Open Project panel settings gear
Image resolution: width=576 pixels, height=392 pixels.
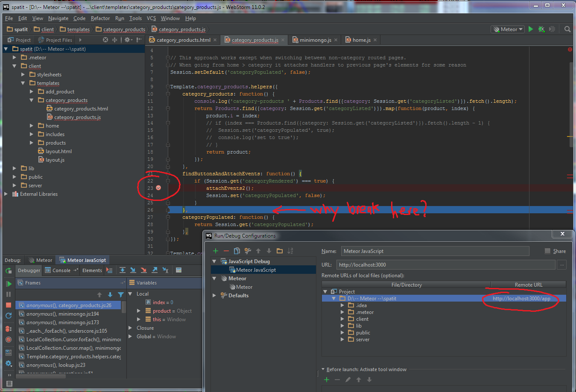(x=128, y=40)
